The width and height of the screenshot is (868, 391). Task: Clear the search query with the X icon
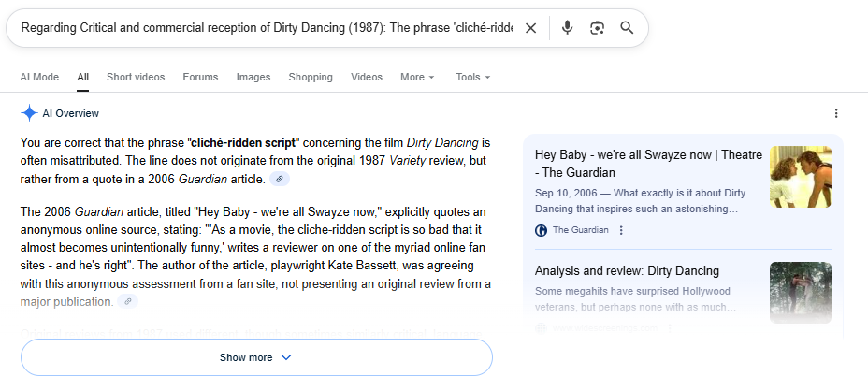tap(530, 28)
